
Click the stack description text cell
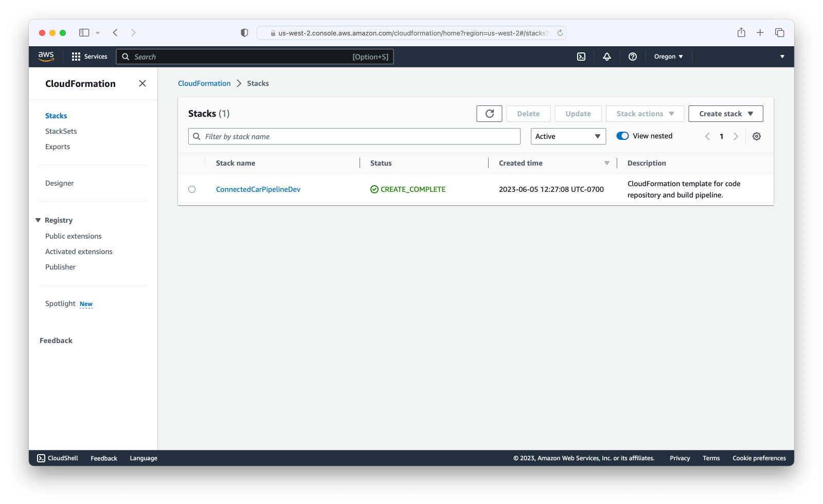coord(684,189)
